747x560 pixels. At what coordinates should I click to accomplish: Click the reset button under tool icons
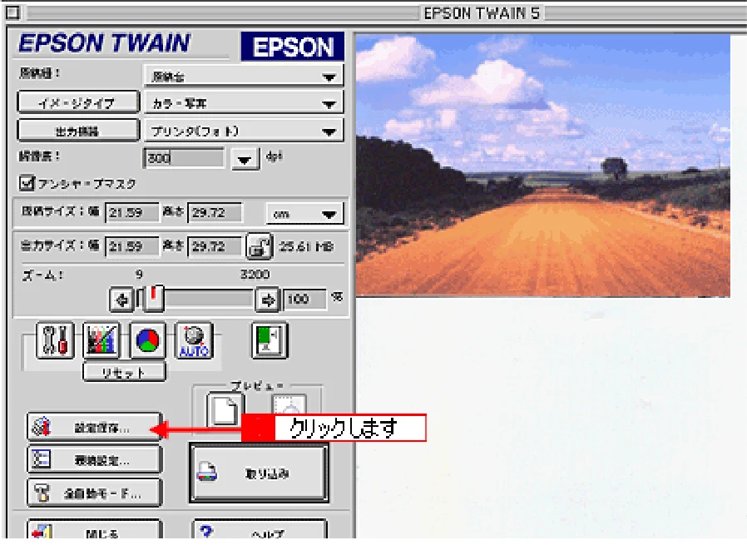point(124,372)
